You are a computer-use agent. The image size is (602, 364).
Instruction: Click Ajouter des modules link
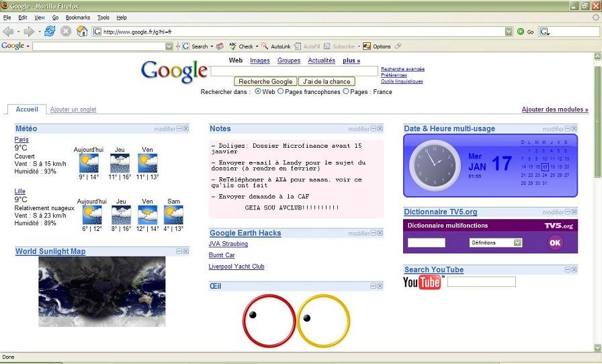(555, 109)
